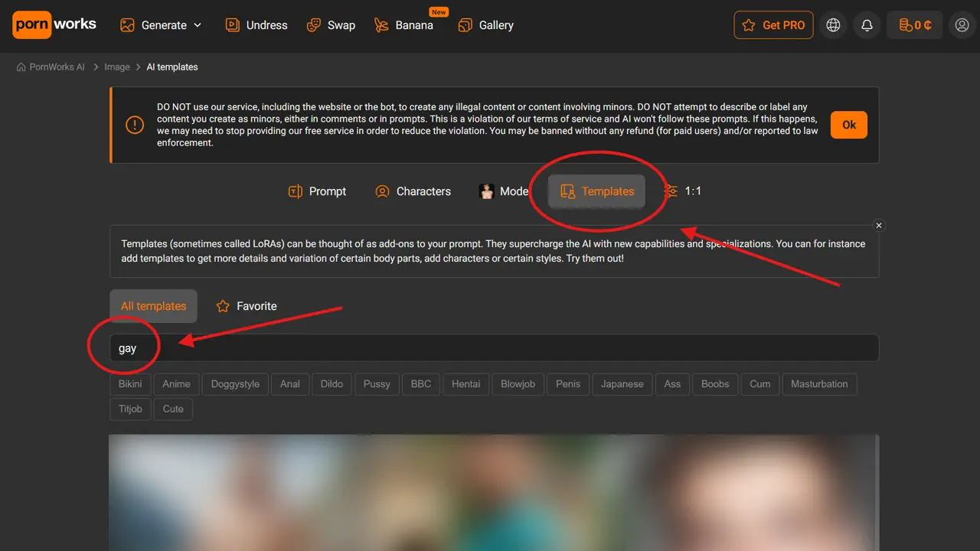The height and width of the screenshot is (551, 980).
Task: Focus the template search field containing gay
Action: (494, 347)
